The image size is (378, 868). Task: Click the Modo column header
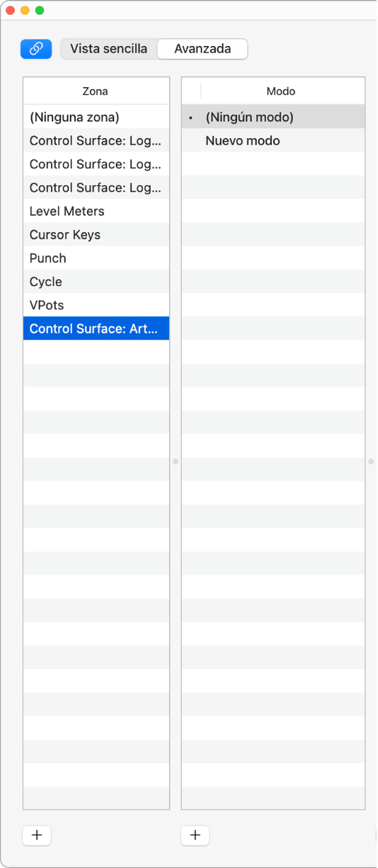pyautogui.click(x=281, y=91)
